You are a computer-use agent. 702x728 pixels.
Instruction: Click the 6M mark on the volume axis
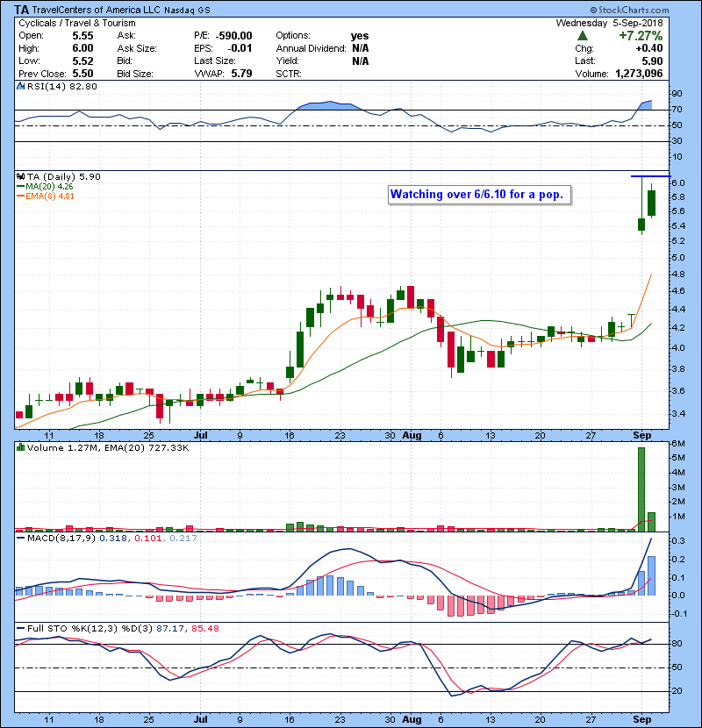[x=678, y=444]
